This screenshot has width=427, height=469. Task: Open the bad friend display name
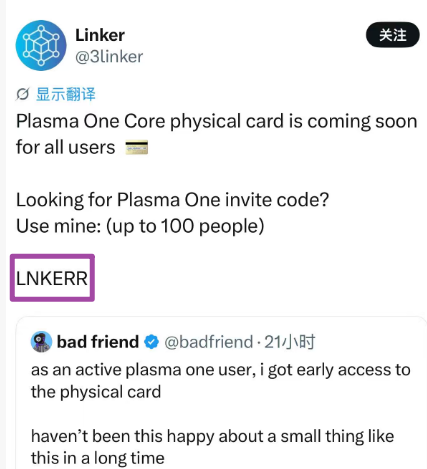click(98, 342)
